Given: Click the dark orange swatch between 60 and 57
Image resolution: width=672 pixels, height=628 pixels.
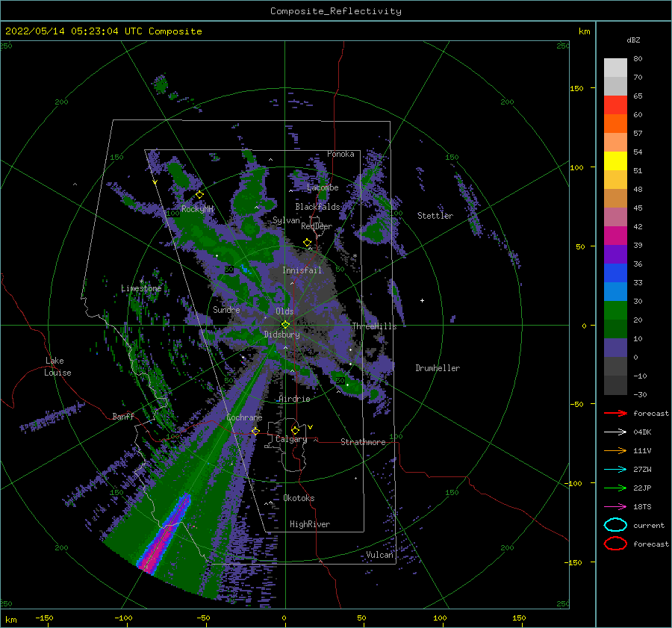Looking at the screenshot, I should 615,124.
